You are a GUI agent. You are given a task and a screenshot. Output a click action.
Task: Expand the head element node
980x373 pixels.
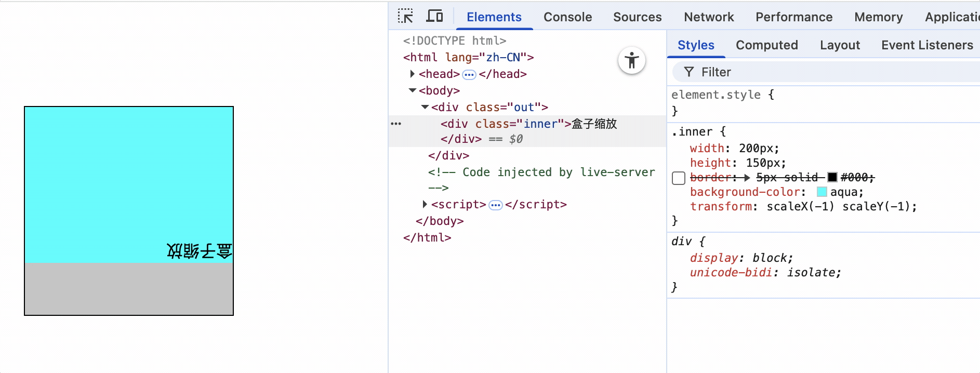(x=412, y=74)
